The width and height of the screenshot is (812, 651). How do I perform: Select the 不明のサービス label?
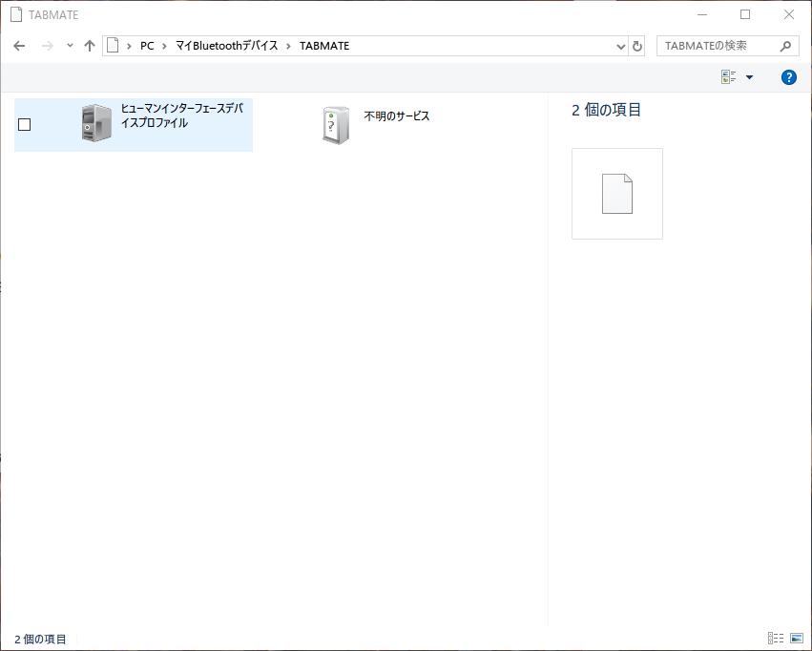(x=397, y=116)
